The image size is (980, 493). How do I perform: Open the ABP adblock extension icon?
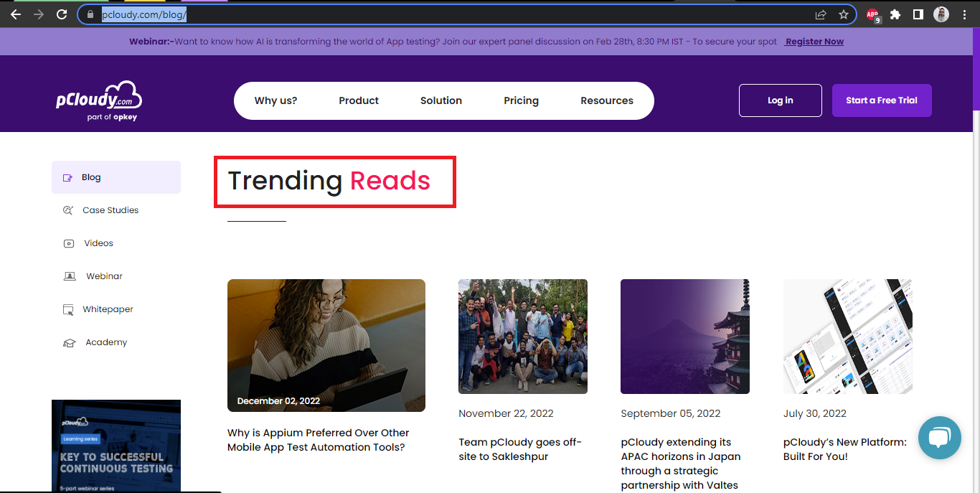pos(872,15)
